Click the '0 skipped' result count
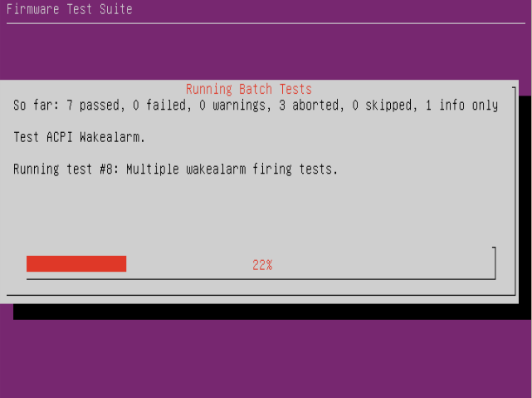532x398 pixels. point(382,106)
